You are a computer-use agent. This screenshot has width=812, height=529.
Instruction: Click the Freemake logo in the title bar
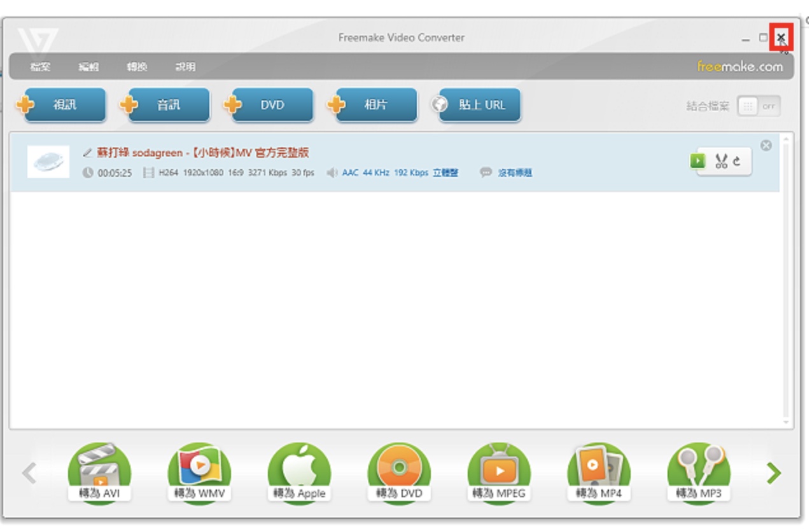tap(38, 41)
